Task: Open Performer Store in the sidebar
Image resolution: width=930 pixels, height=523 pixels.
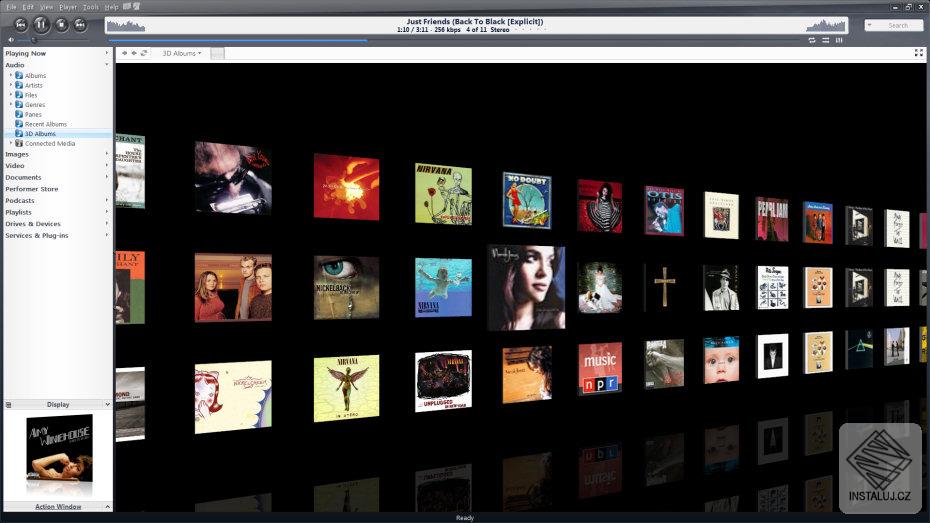Action: point(32,189)
